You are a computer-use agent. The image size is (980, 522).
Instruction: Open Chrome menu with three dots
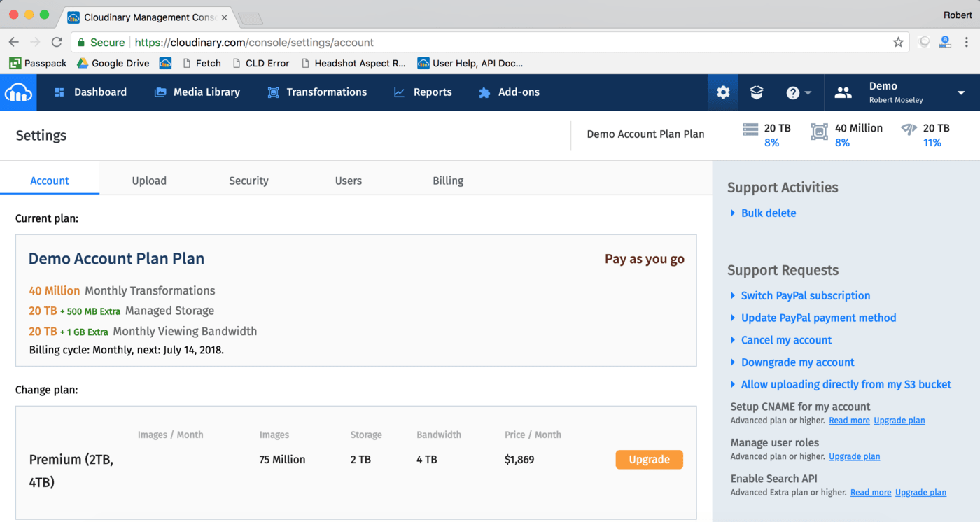(968, 42)
